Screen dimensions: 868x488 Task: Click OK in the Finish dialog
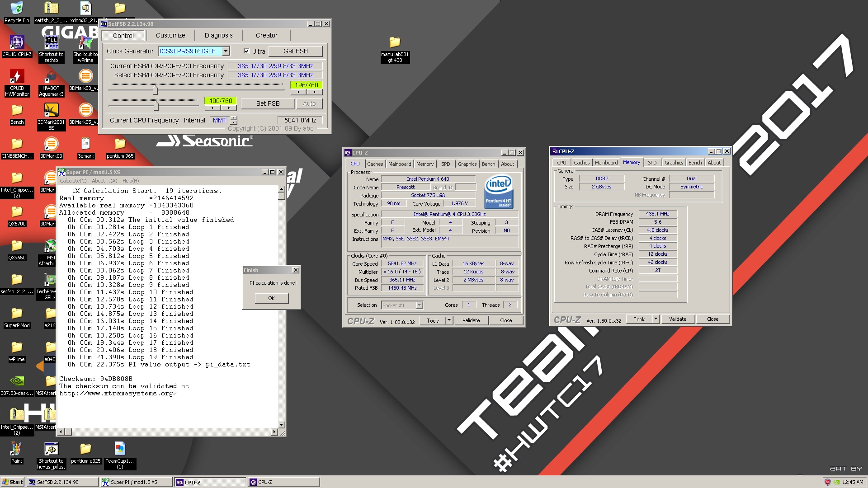(271, 298)
